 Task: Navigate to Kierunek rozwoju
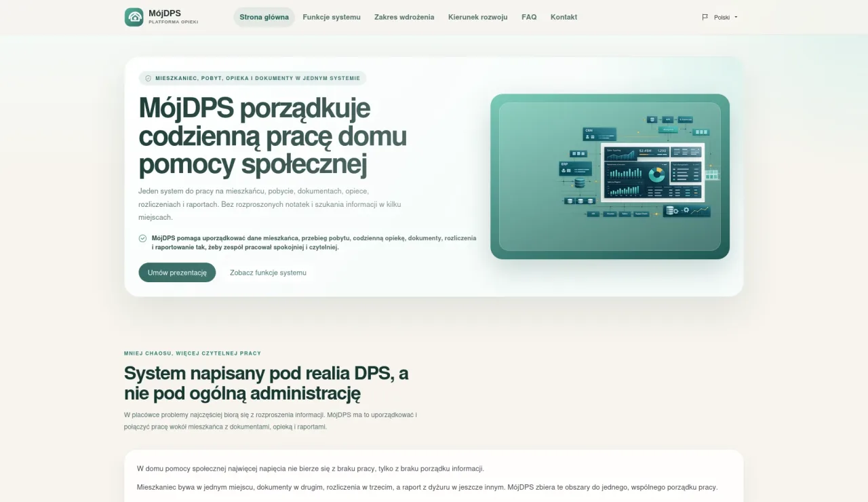(478, 17)
